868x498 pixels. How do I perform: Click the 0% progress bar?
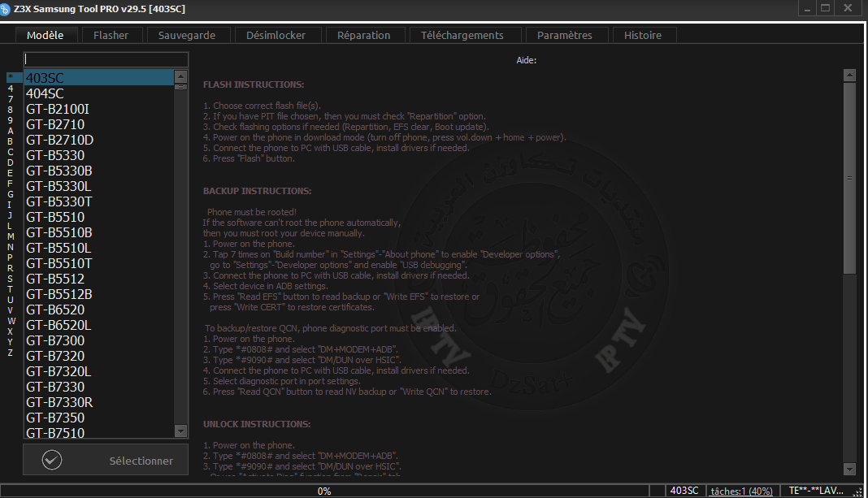click(x=324, y=491)
